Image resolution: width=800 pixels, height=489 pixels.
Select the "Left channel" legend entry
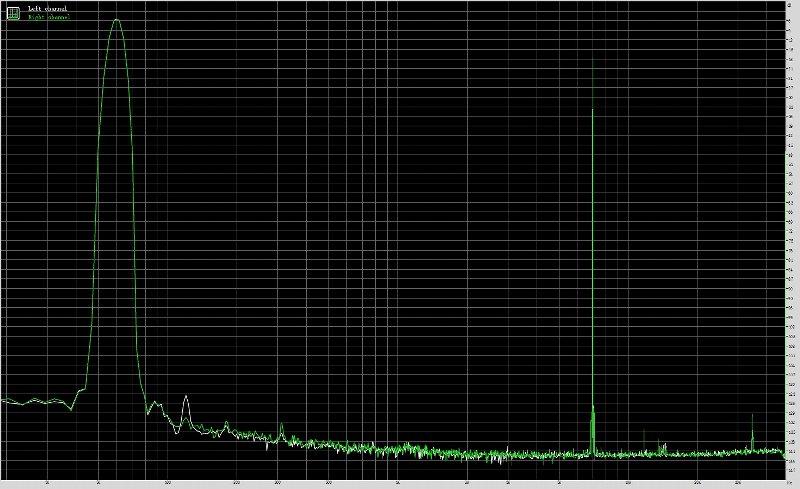(x=47, y=9)
